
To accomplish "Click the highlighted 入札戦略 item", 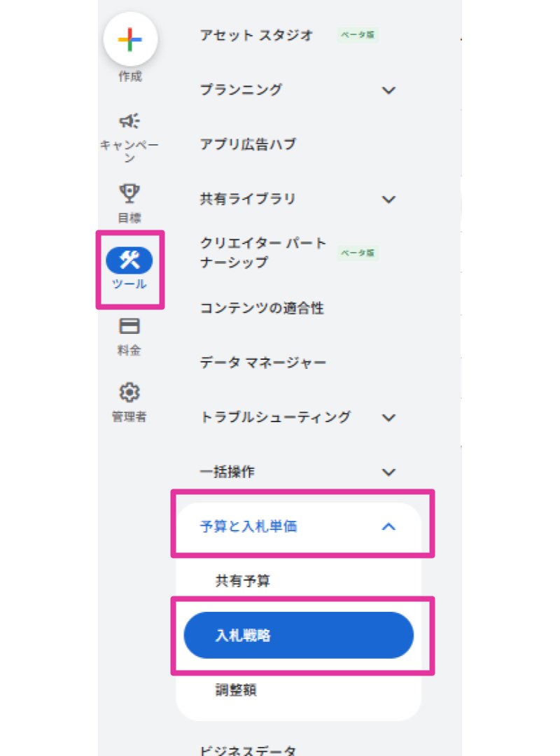I will click(x=298, y=636).
